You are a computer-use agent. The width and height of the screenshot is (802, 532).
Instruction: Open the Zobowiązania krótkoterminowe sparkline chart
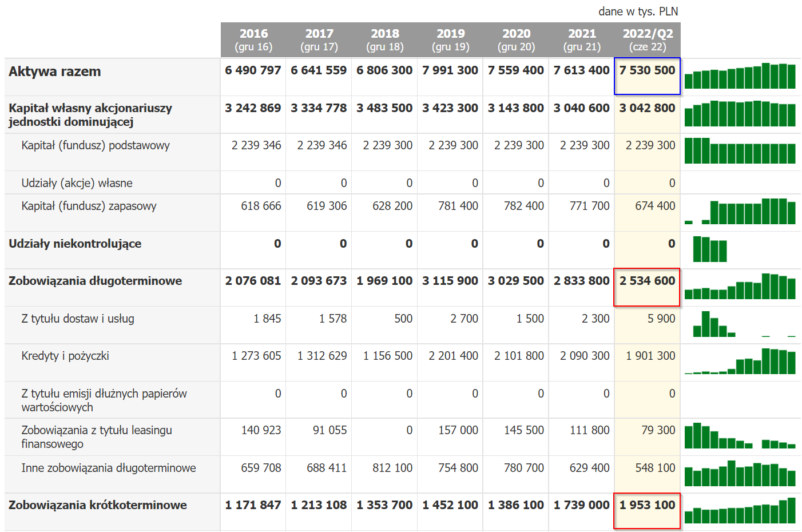coord(740,510)
